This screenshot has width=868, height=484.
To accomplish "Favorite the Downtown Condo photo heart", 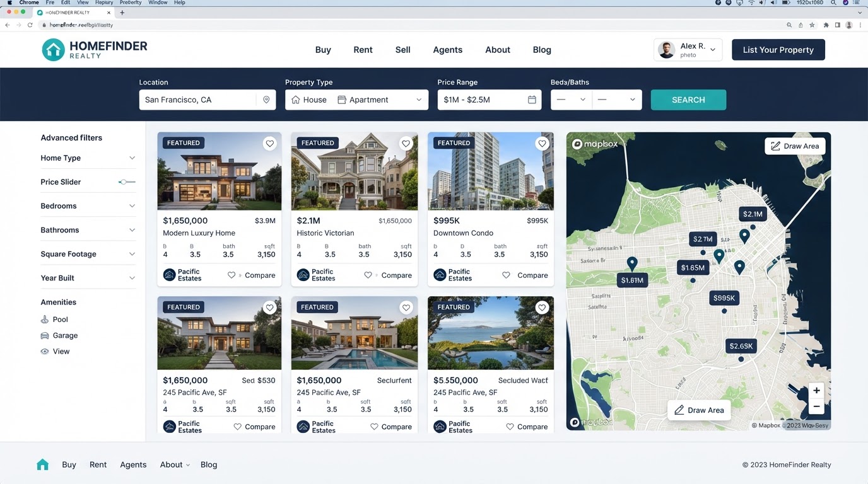I will (x=542, y=144).
